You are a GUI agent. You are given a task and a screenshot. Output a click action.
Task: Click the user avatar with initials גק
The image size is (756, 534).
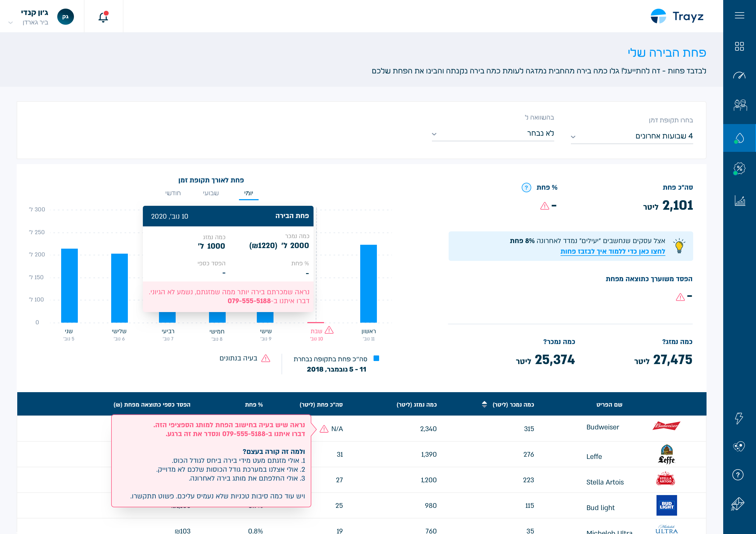coord(65,16)
